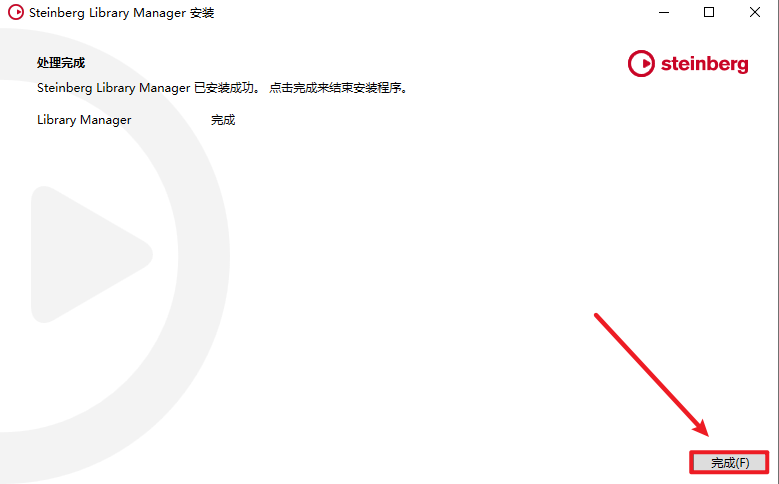Click the steinberg wordmark text

(x=704, y=64)
